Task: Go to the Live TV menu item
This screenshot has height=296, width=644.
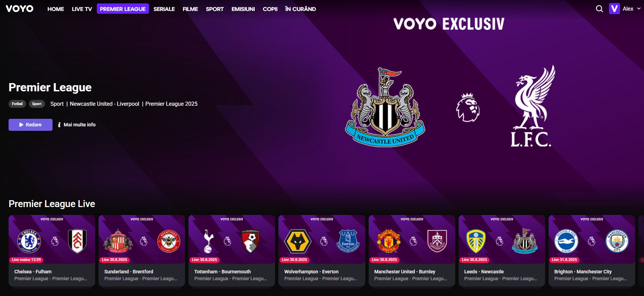Action: pos(82,9)
